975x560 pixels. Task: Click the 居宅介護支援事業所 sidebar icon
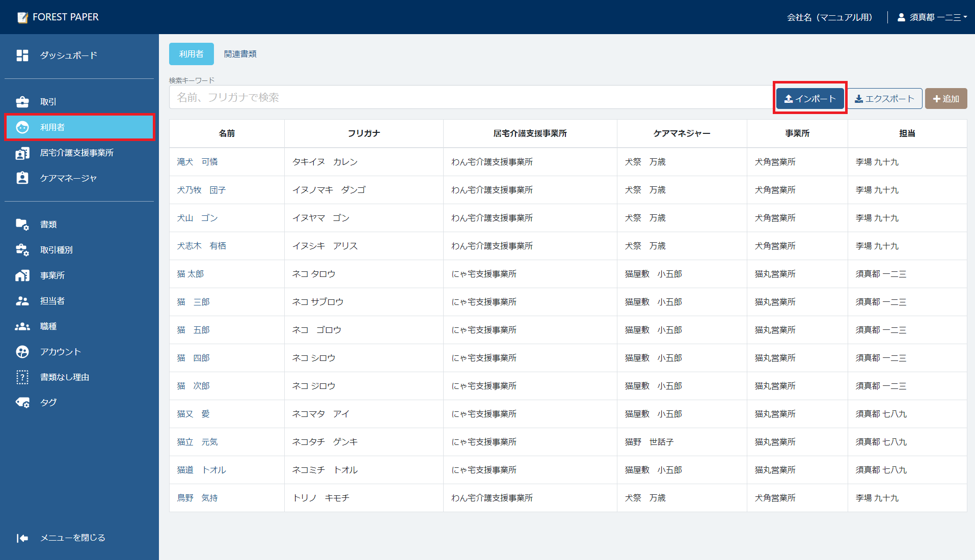coord(22,153)
